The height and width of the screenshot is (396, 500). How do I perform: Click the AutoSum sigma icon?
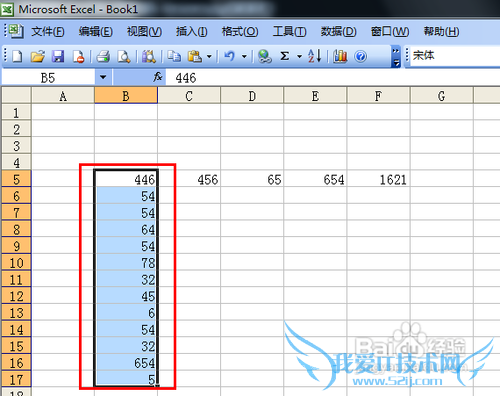[x=285, y=56]
